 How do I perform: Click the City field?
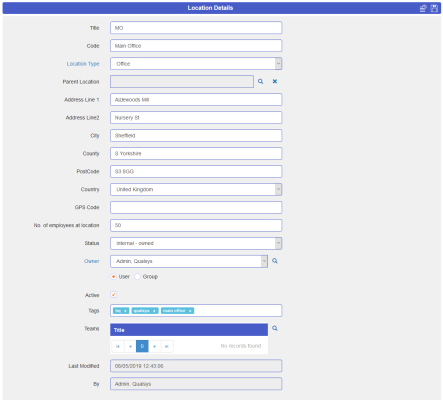coord(196,136)
